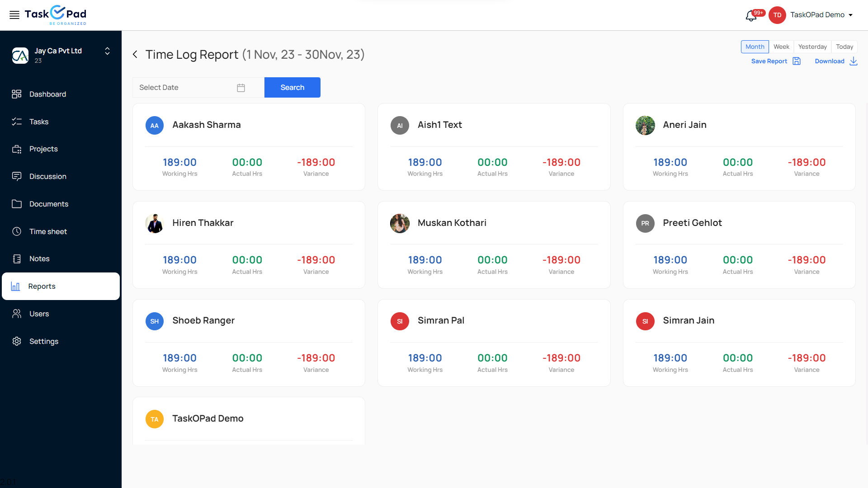The image size is (868, 488).
Task: Click the back arrow beside Time Log Report
Action: pos(135,55)
